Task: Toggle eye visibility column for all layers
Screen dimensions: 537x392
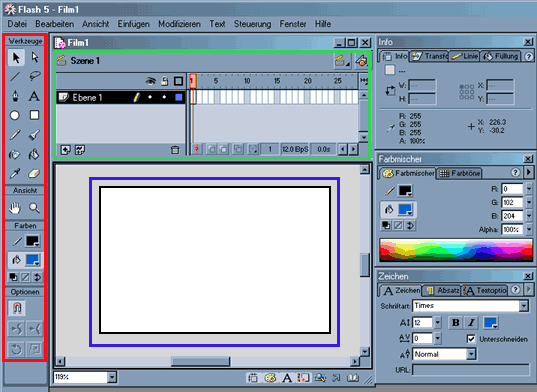Action: click(150, 81)
